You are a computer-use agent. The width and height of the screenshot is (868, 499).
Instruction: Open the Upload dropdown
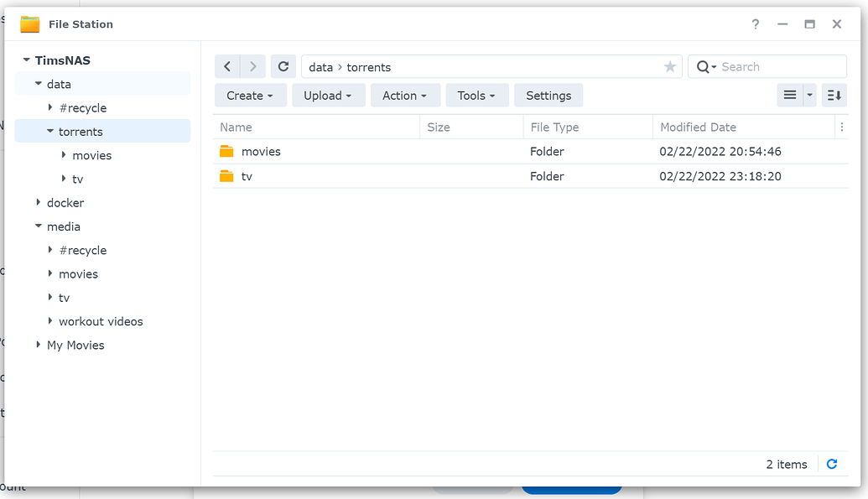pyautogui.click(x=328, y=95)
